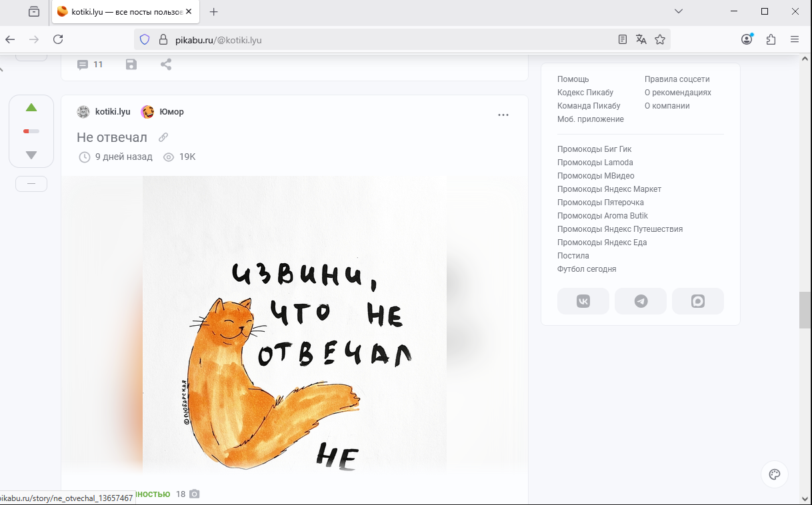Open Firefox View recent browsing
Image resolution: width=812 pixels, height=505 pixels.
[34, 11]
